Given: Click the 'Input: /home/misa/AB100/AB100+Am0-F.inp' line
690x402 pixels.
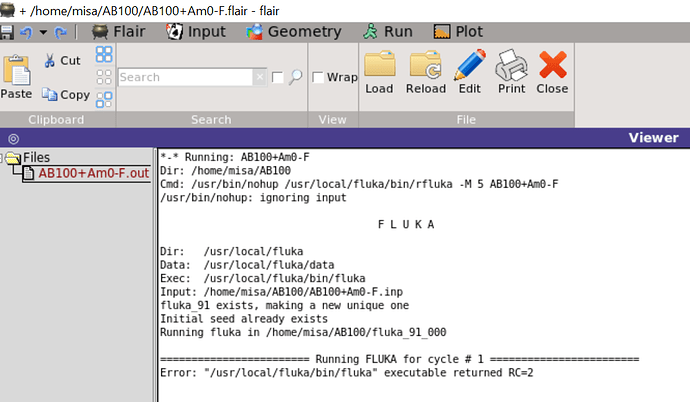Looking at the screenshot, I should tap(281, 292).
